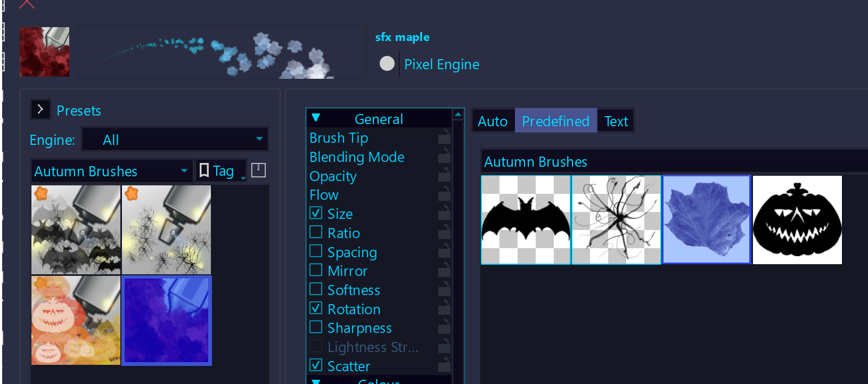Viewport: 868px width, 384px height.
Task: Switch to the Auto brush tip tab
Action: click(493, 121)
